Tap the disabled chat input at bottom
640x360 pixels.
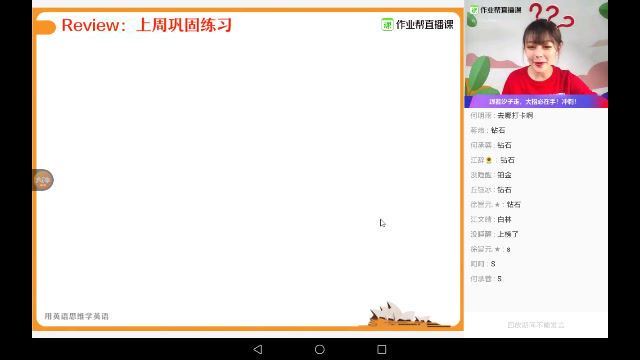coord(536,325)
